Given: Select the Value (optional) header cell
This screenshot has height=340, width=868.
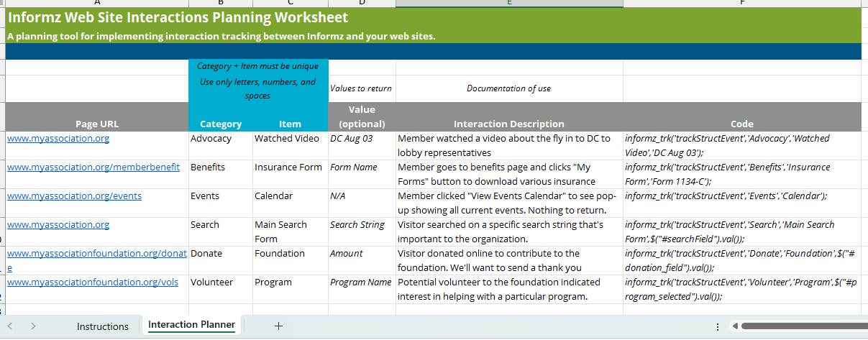Looking at the screenshot, I should (362, 116).
